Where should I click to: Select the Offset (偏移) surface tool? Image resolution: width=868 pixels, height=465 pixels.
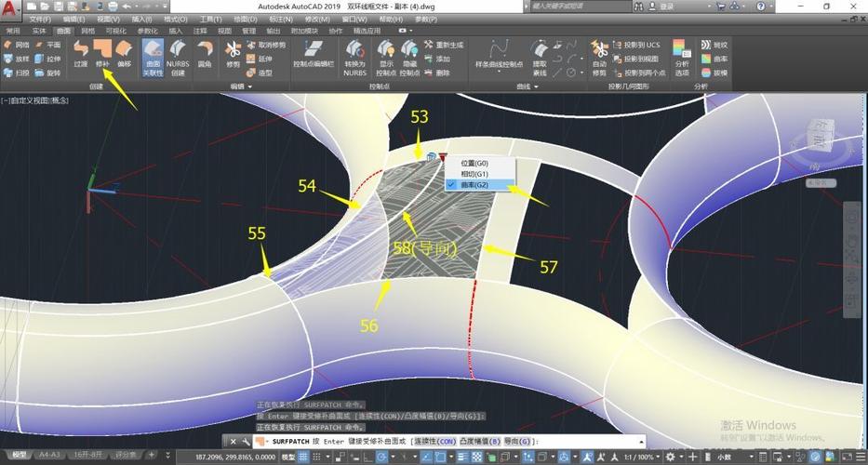[x=124, y=54]
